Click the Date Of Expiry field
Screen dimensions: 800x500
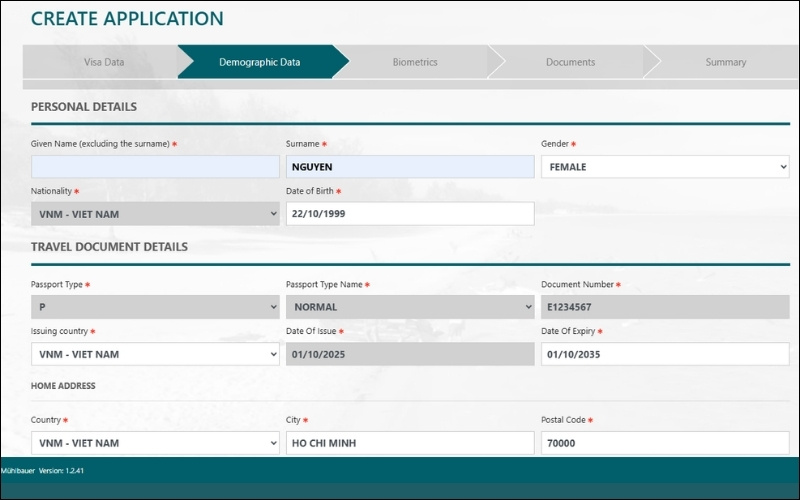click(665, 354)
